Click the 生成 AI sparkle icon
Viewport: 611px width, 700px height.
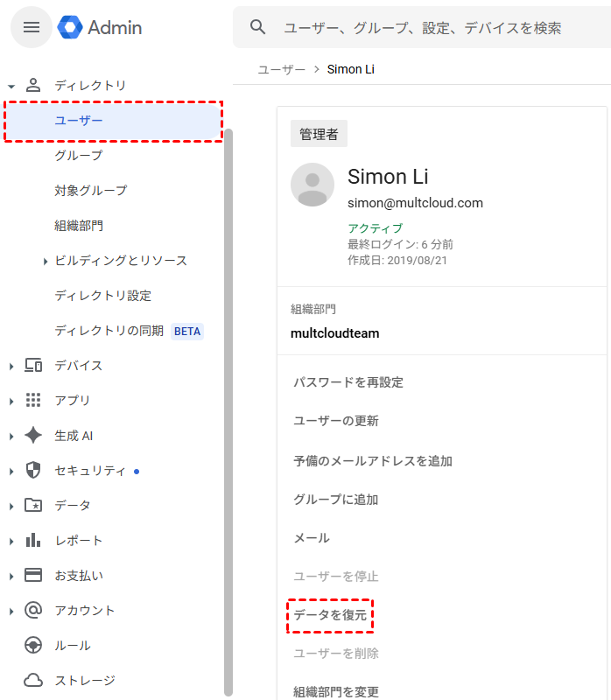[33, 435]
